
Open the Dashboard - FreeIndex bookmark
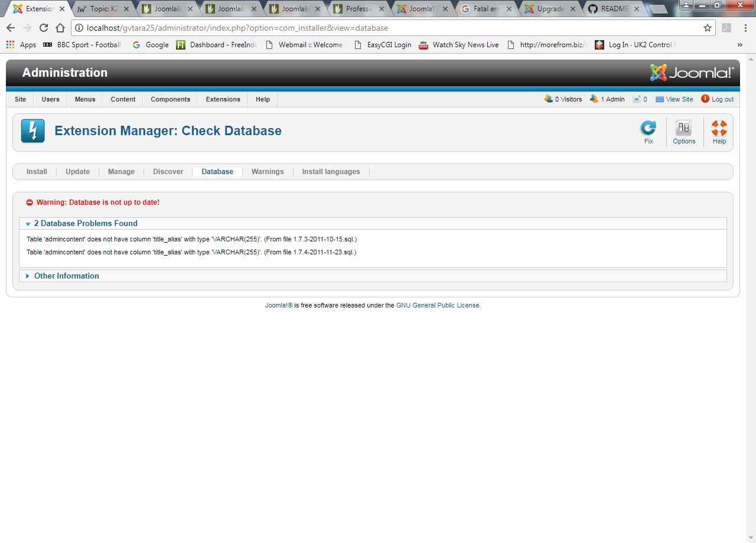tap(217, 45)
